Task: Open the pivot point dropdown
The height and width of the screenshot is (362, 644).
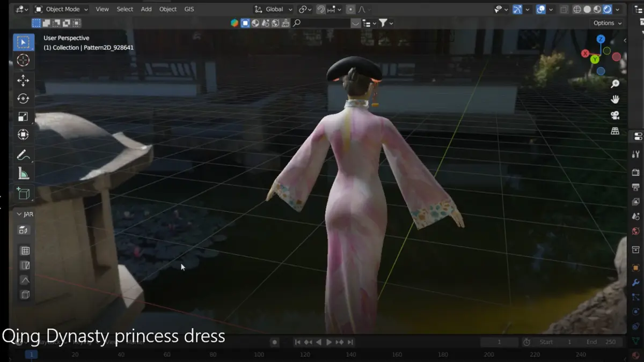Action: pyautogui.click(x=305, y=9)
